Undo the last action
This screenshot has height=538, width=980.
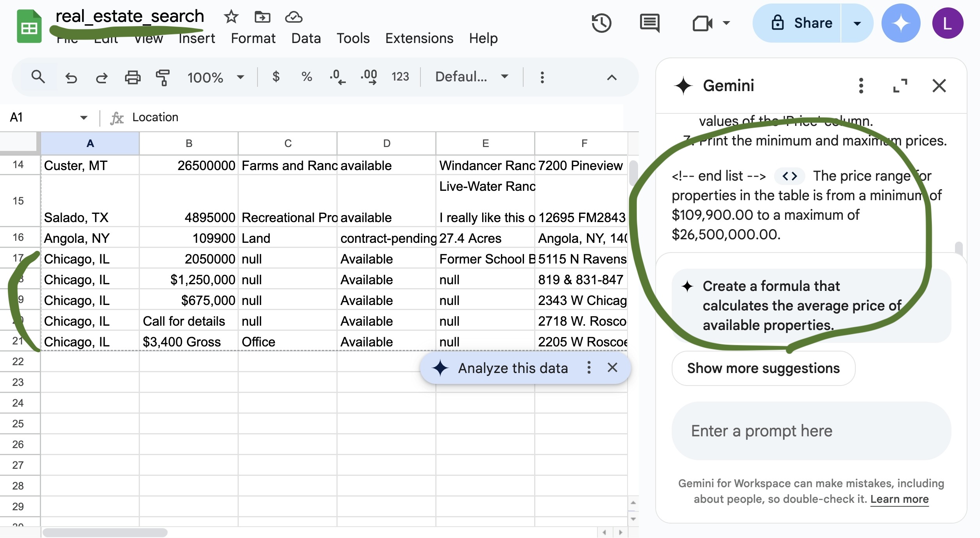pos(71,77)
